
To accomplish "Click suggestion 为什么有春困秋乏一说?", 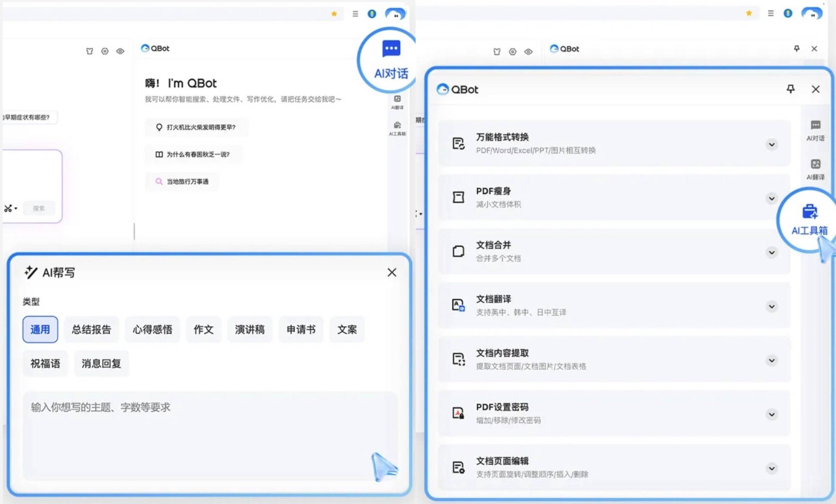I will (194, 154).
